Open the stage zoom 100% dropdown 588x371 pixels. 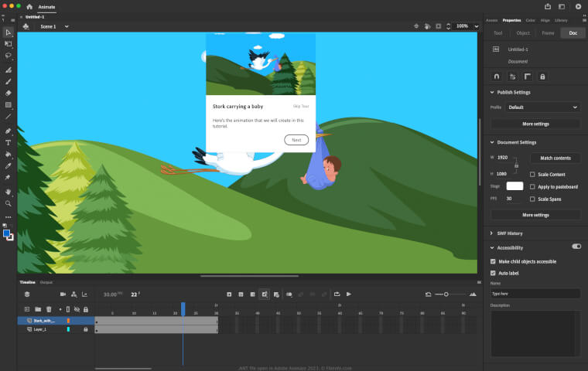pos(464,26)
